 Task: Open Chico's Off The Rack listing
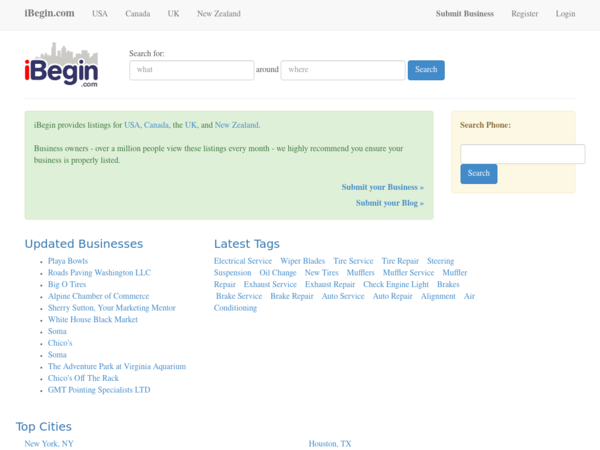(x=83, y=378)
